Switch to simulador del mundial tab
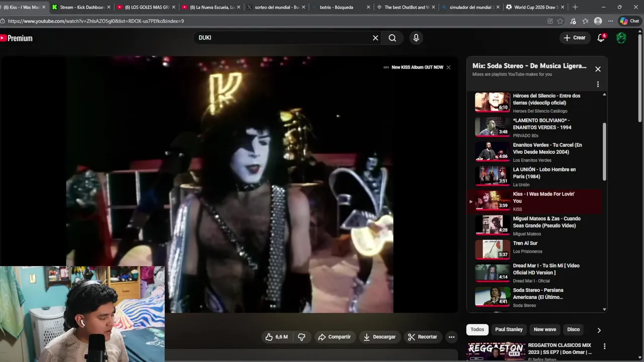644x362 pixels. tap(471, 7)
